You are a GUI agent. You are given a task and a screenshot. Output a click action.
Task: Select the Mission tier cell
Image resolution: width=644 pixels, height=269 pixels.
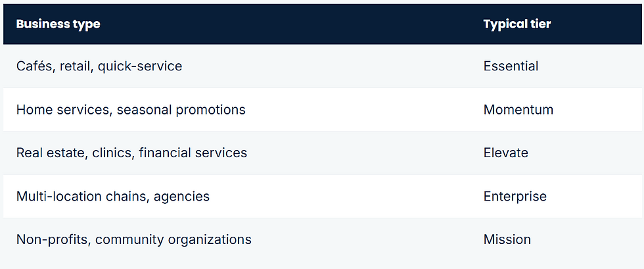pos(507,239)
